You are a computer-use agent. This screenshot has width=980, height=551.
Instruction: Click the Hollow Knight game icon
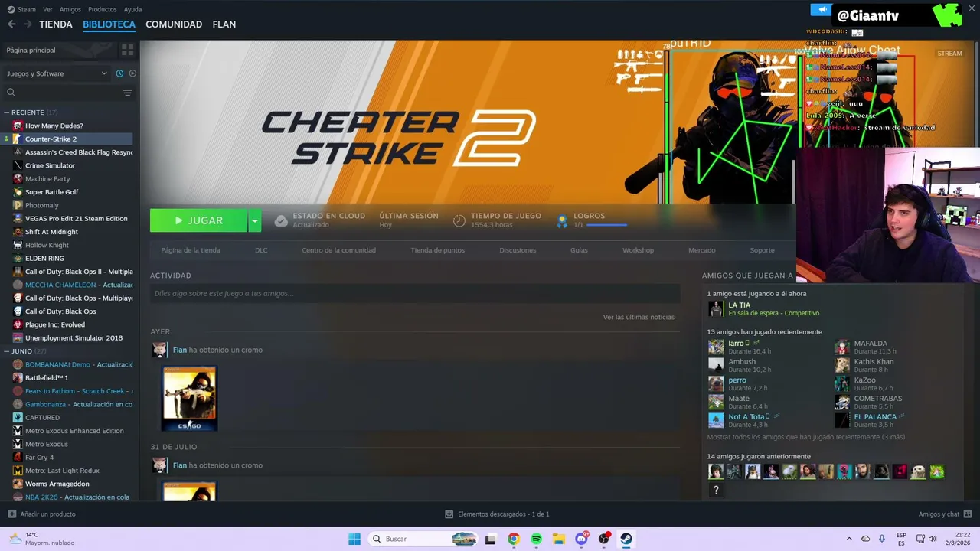pos(18,245)
